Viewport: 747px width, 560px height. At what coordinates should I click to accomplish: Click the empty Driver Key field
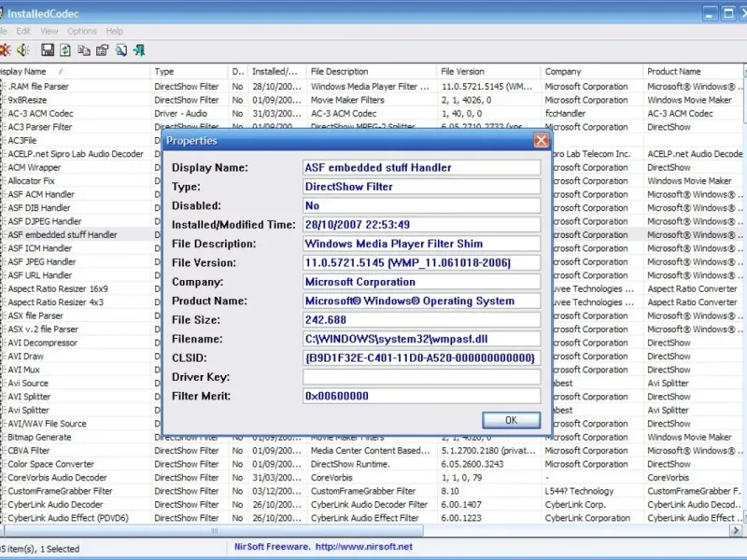(x=421, y=377)
